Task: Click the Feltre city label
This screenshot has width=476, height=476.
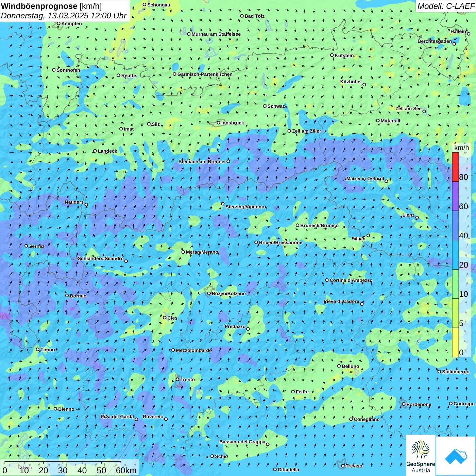Action: pos(302,392)
